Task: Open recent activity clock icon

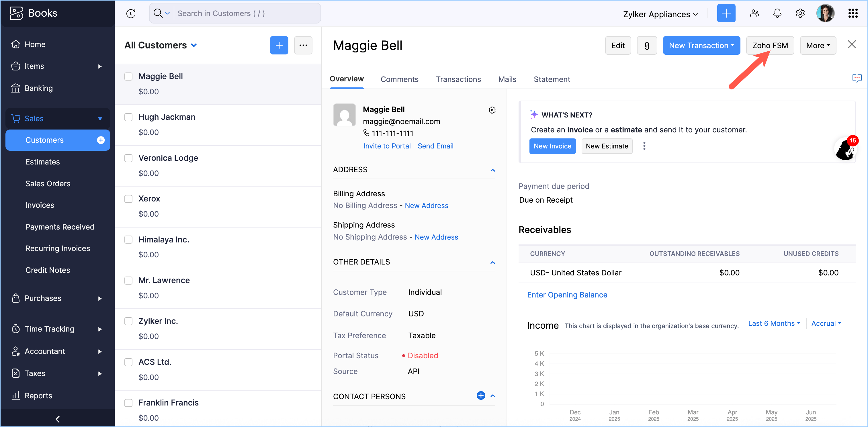Action: 131,13
